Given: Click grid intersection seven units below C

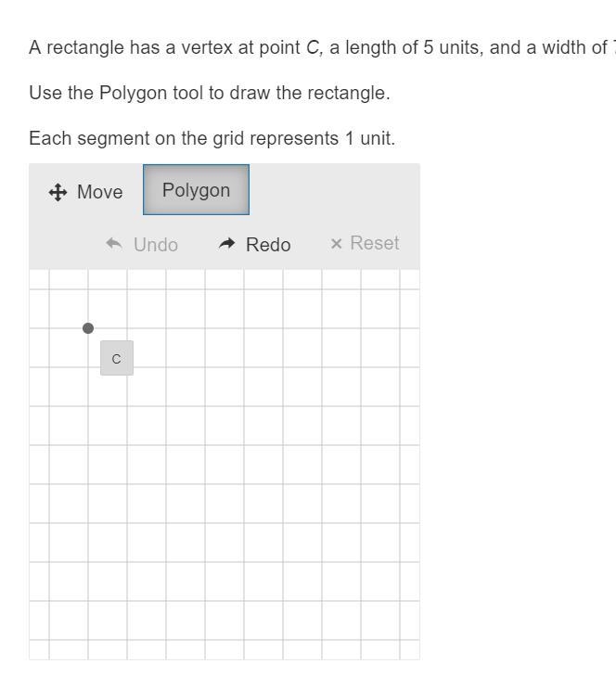Looking at the screenshot, I should point(88,601).
